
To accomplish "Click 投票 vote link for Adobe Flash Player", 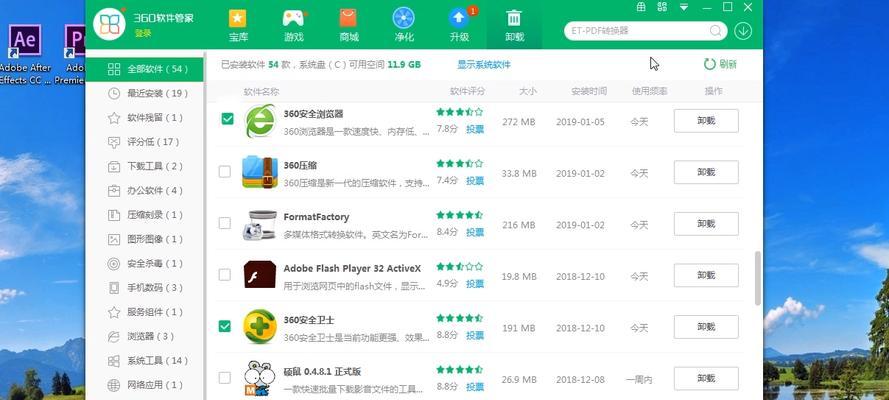I will coord(475,283).
